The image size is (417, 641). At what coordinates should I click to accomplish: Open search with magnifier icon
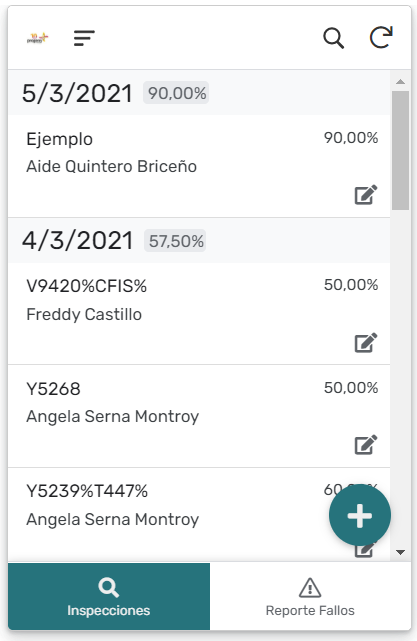pos(333,38)
